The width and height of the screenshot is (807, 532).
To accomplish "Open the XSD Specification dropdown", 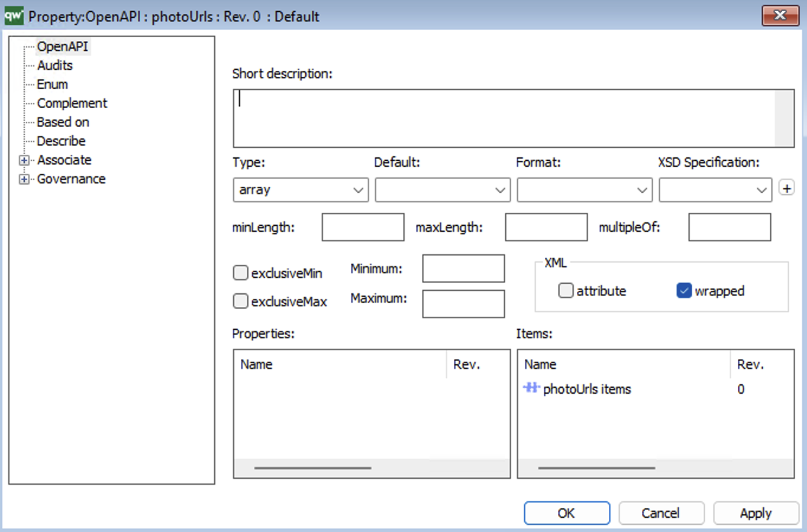I will tap(715, 190).
